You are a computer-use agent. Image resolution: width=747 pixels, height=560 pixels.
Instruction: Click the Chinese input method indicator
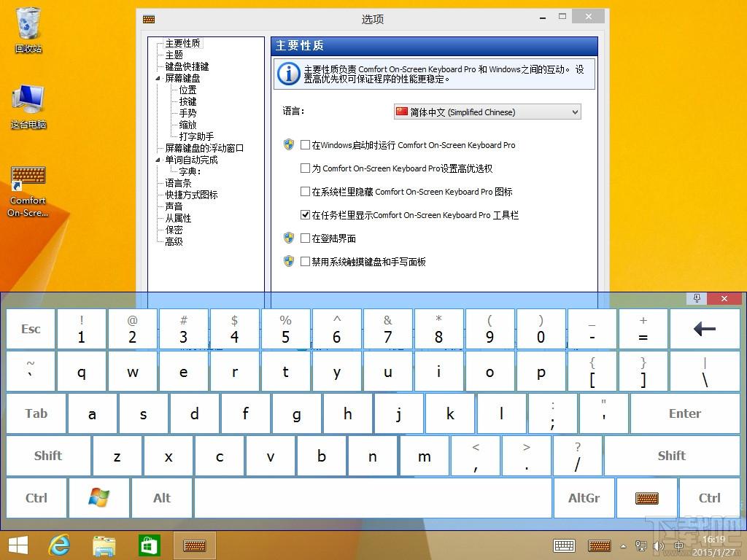[x=679, y=546]
